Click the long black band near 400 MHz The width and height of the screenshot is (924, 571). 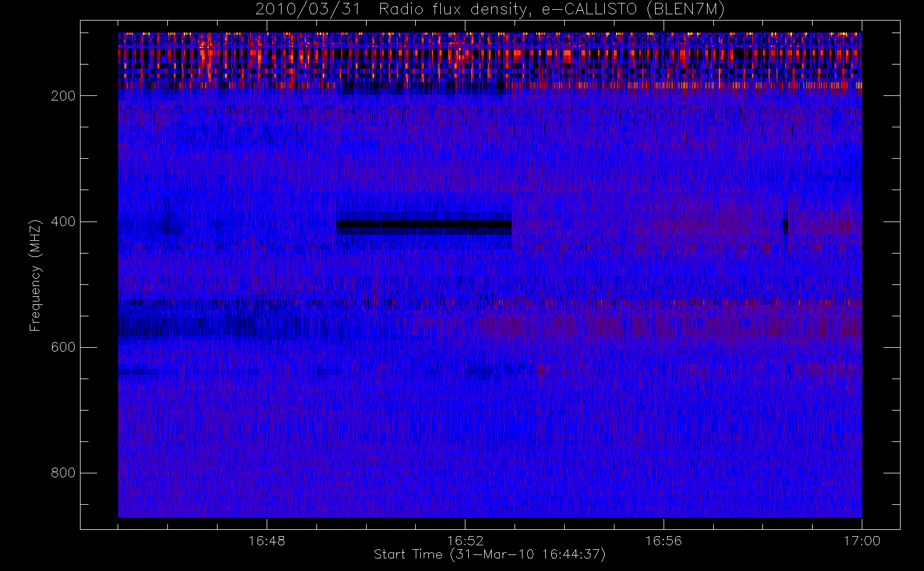(x=424, y=224)
